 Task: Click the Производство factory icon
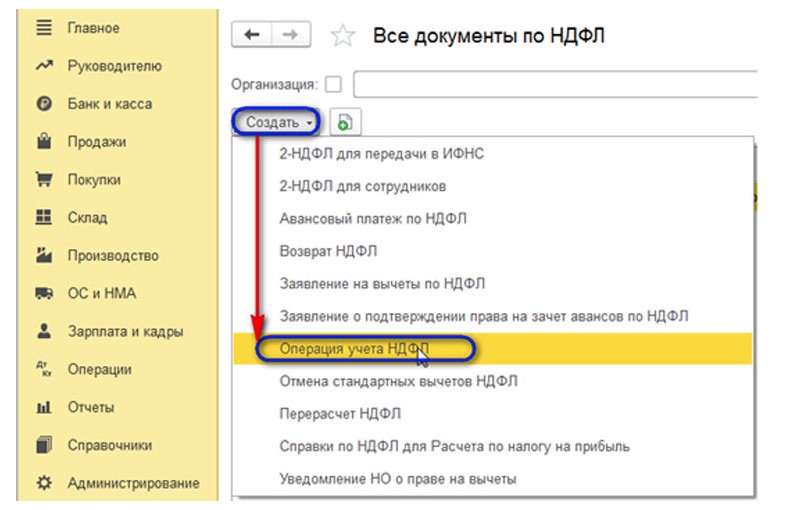coord(43,256)
